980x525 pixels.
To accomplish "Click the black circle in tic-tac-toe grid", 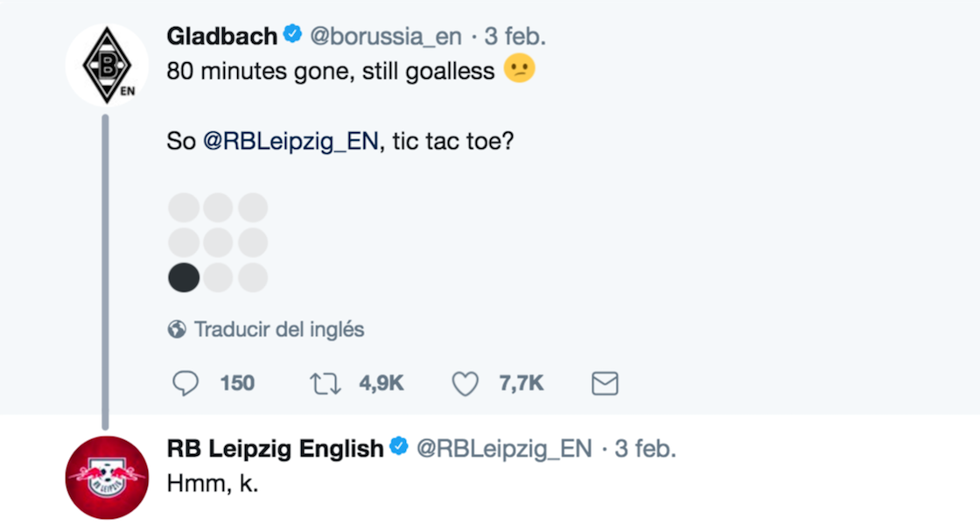I will [x=184, y=277].
